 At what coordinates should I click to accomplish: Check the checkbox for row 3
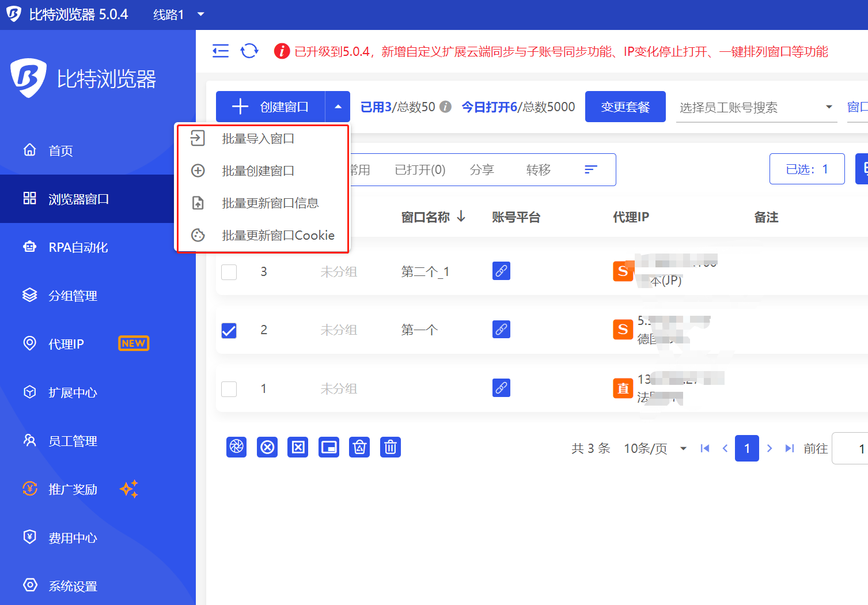pos(229,272)
